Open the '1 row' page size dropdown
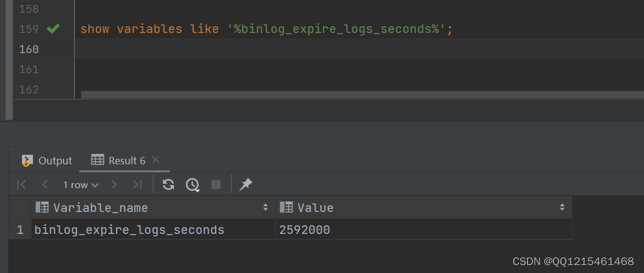 81,185
